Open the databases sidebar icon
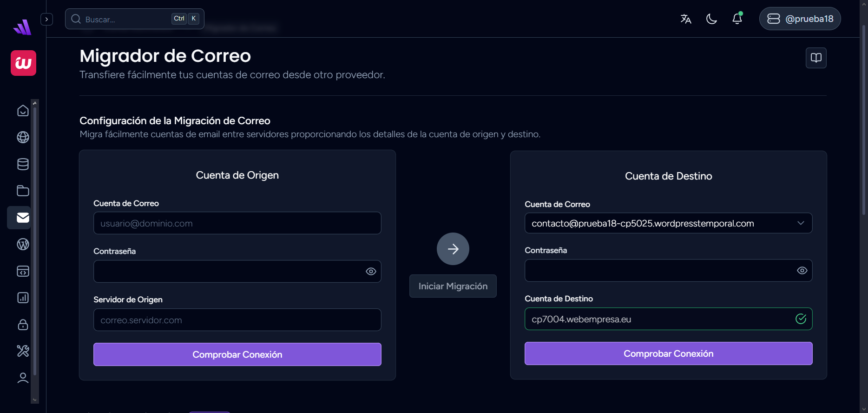 (23, 164)
